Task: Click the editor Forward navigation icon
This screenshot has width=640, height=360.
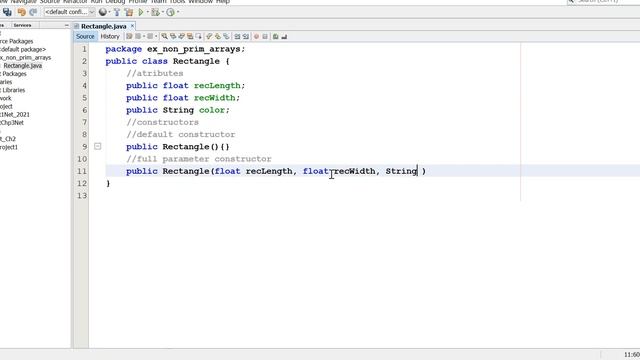Action: (150, 36)
